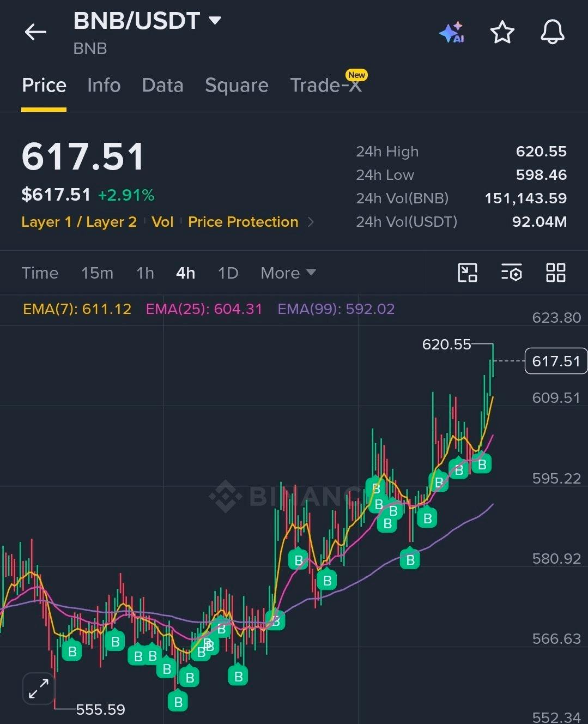Image resolution: width=588 pixels, height=724 pixels.
Task: Tap the EMA(7): 611.12 indicator label
Action: (x=77, y=309)
